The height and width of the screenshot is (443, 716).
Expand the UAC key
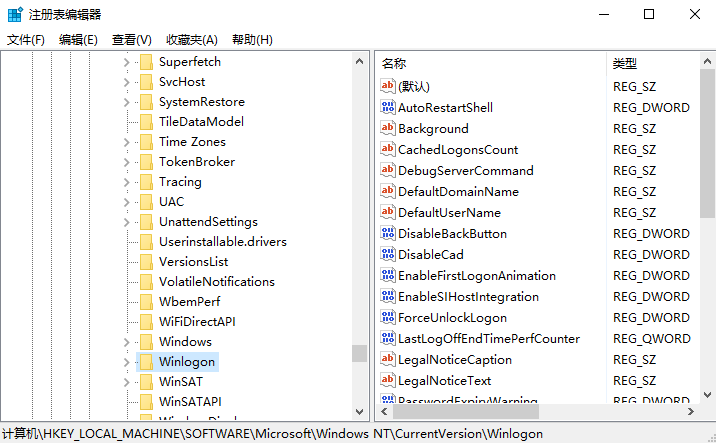[x=126, y=202]
